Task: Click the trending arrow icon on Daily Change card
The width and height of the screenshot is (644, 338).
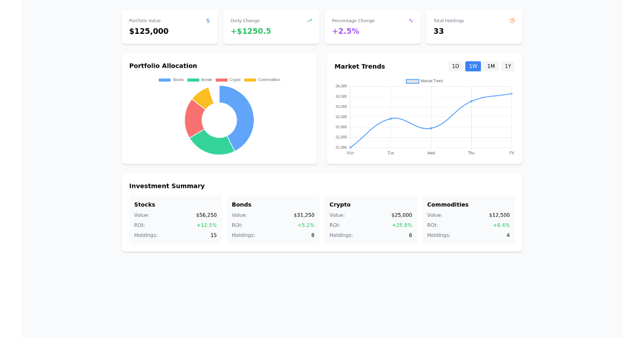Action: coord(309,20)
